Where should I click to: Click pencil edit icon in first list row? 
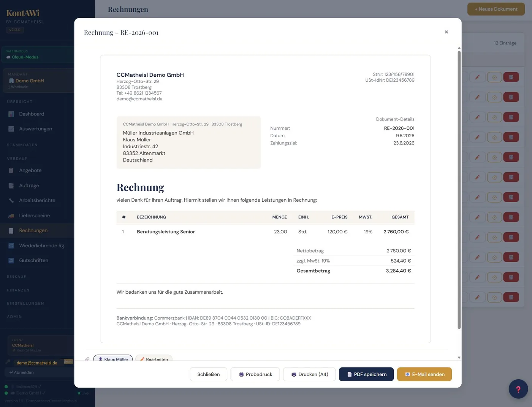(477, 77)
